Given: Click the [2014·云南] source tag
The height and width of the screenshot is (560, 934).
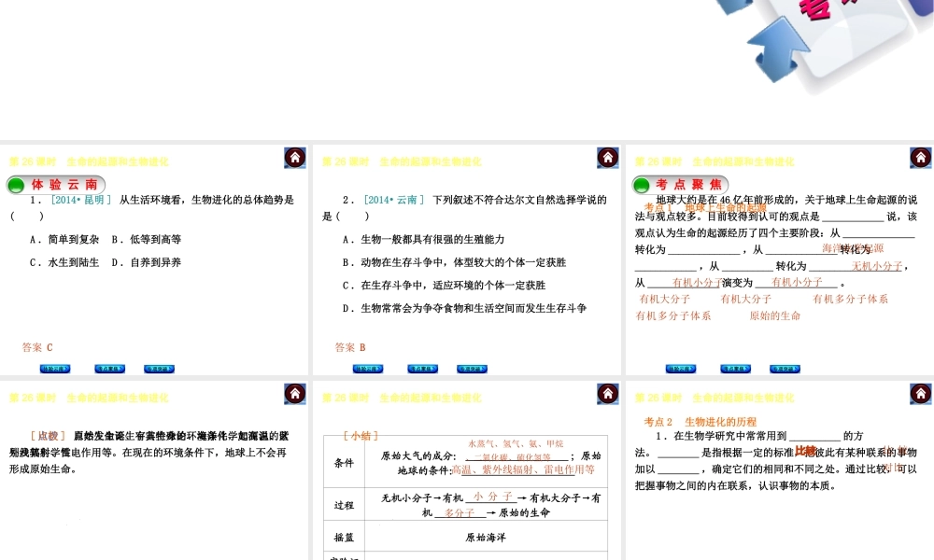Looking at the screenshot, I should tap(394, 200).
